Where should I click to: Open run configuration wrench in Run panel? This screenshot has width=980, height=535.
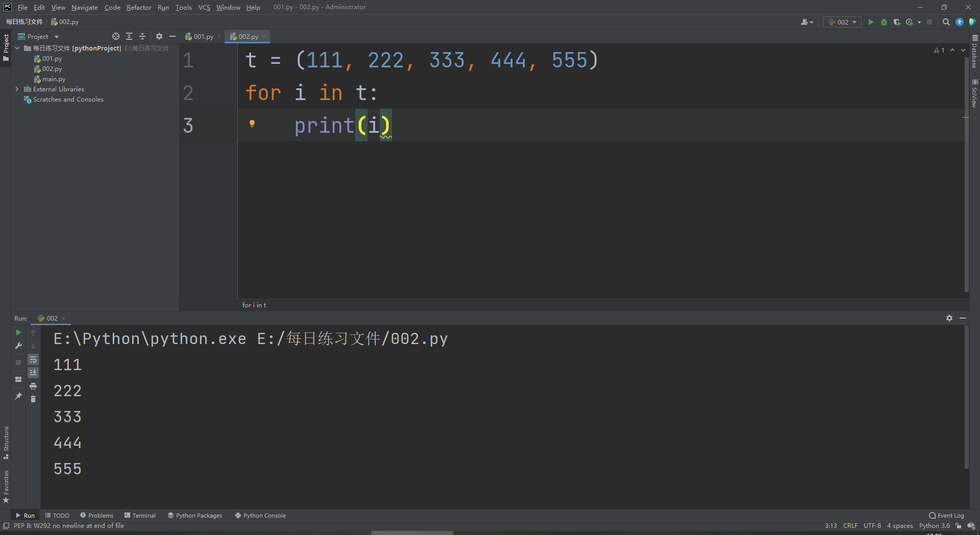(18, 346)
